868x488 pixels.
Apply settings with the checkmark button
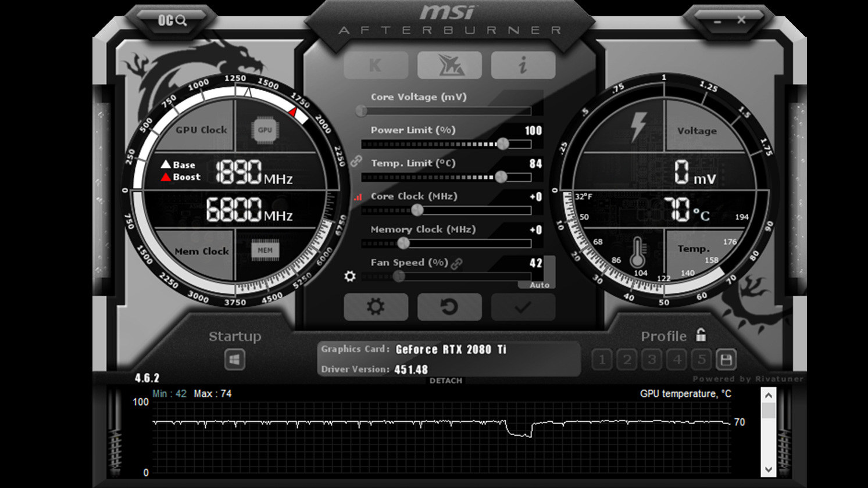click(x=523, y=307)
